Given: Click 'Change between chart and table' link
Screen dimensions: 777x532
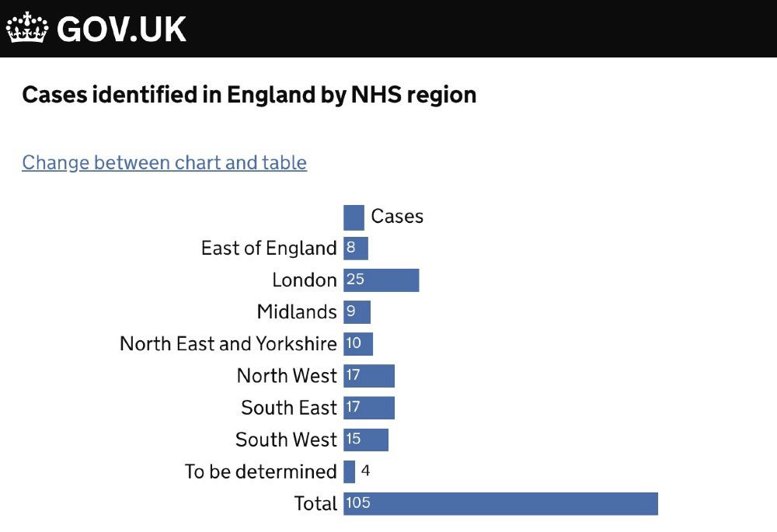Looking at the screenshot, I should (x=164, y=162).
